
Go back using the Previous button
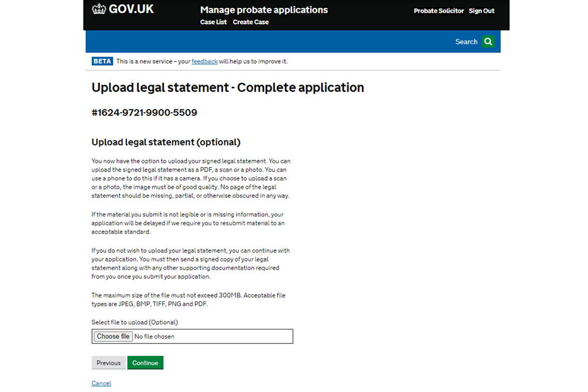pos(108,363)
